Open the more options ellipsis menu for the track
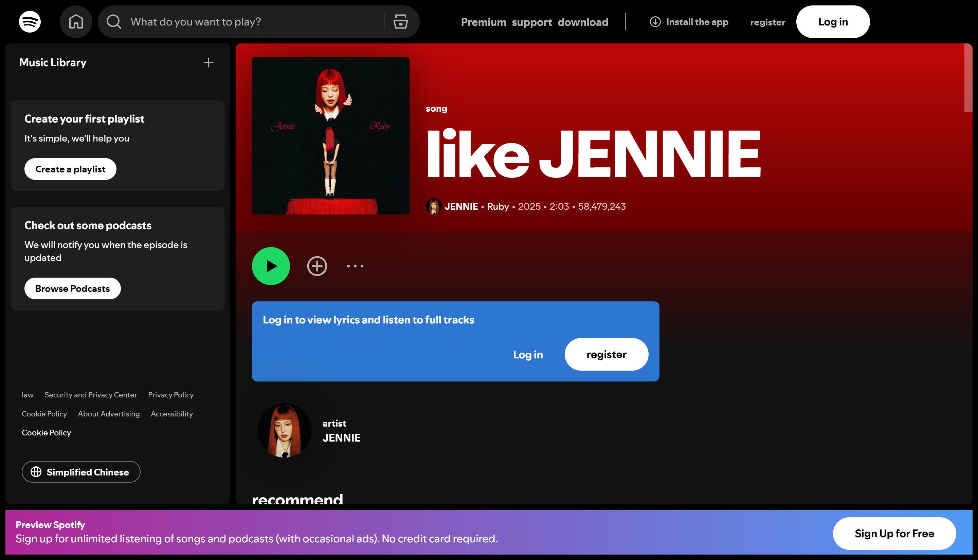The height and width of the screenshot is (560, 978). click(x=355, y=266)
